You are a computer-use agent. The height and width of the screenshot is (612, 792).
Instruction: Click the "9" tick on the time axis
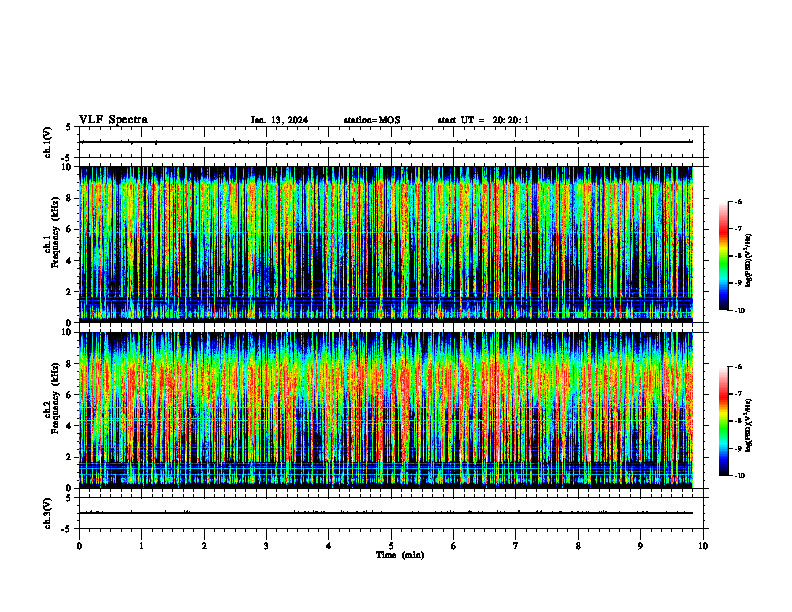click(x=640, y=546)
